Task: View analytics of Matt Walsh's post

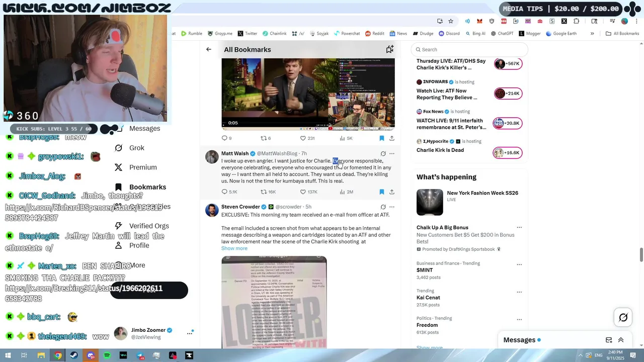Action: (346, 192)
